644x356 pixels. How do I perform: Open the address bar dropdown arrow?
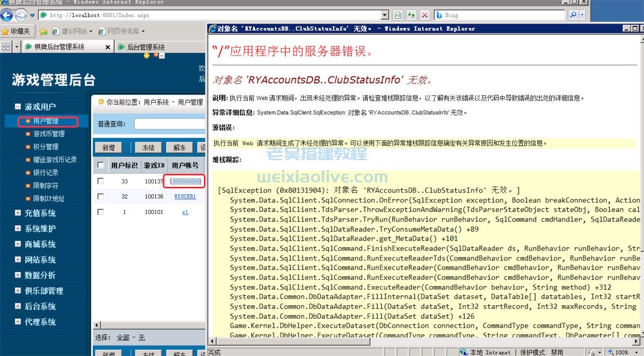point(384,15)
